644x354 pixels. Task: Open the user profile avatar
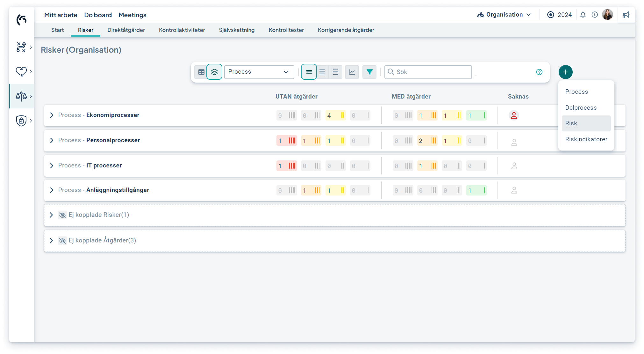608,15
